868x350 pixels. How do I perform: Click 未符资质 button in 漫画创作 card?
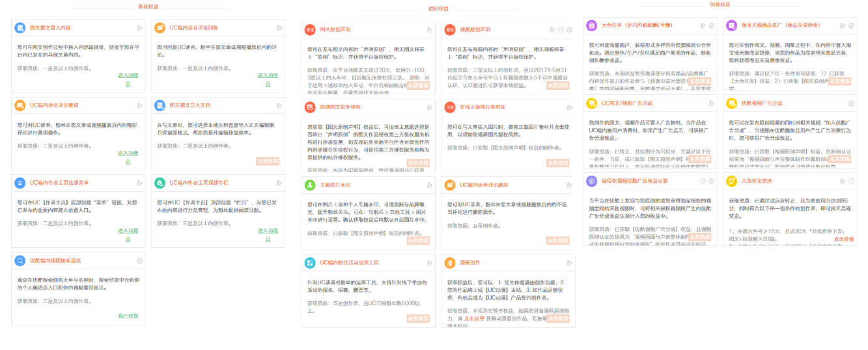coord(558,318)
